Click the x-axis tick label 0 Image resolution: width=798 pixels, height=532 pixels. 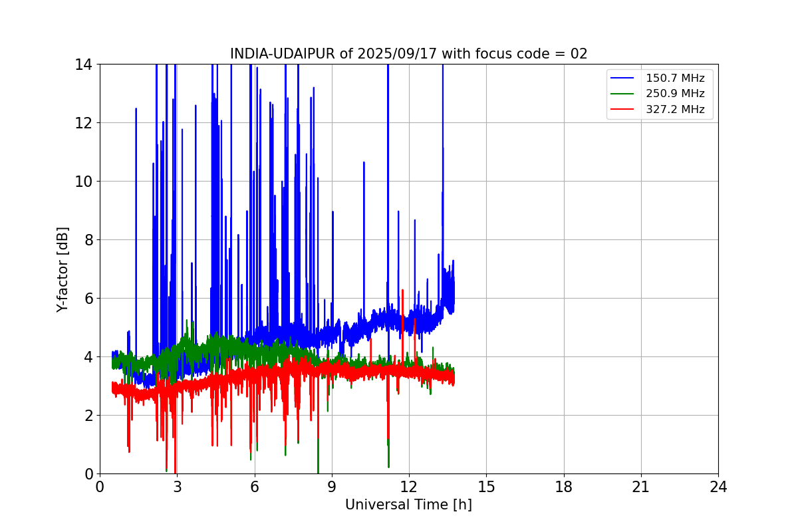100,486
